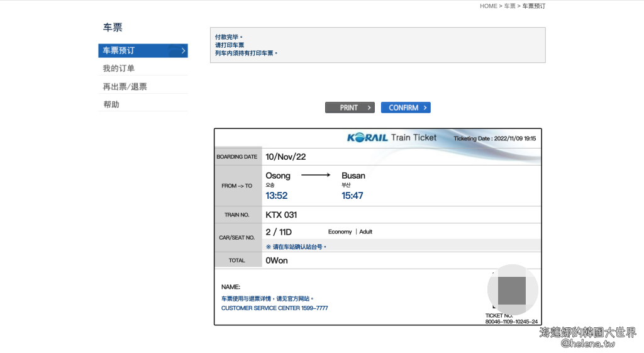Click the CUSTOMER SERVICE CENTER 1599-7777 text
The height and width of the screenshot is (353, 644).
(274, 308)
